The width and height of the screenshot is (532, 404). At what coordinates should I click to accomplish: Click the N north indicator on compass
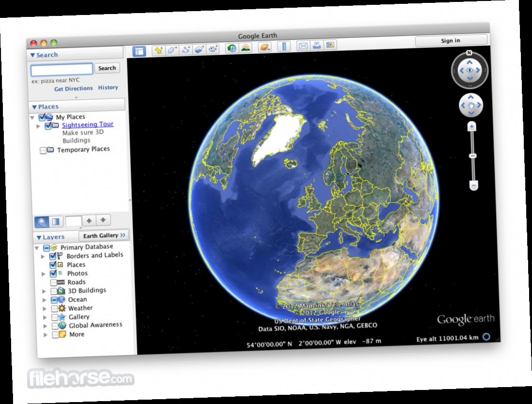[469, 53]
